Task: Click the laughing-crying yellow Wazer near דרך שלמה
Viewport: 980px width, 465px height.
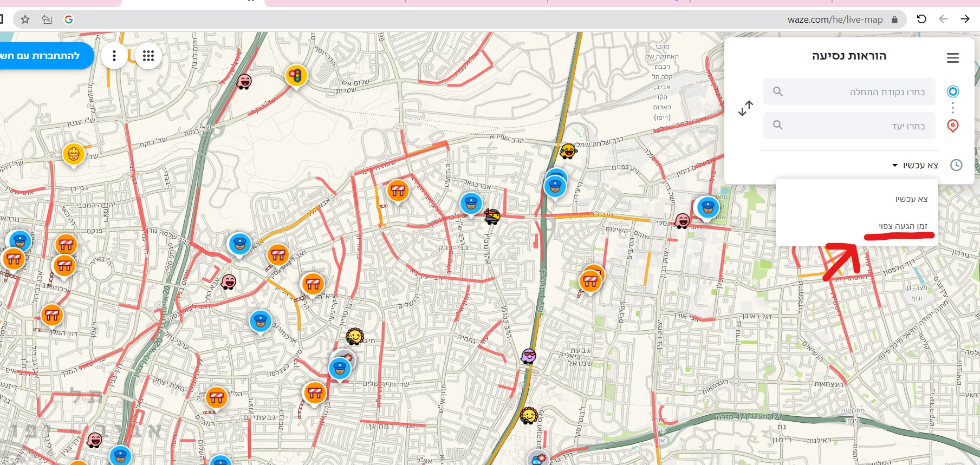Action: point(568,151)
